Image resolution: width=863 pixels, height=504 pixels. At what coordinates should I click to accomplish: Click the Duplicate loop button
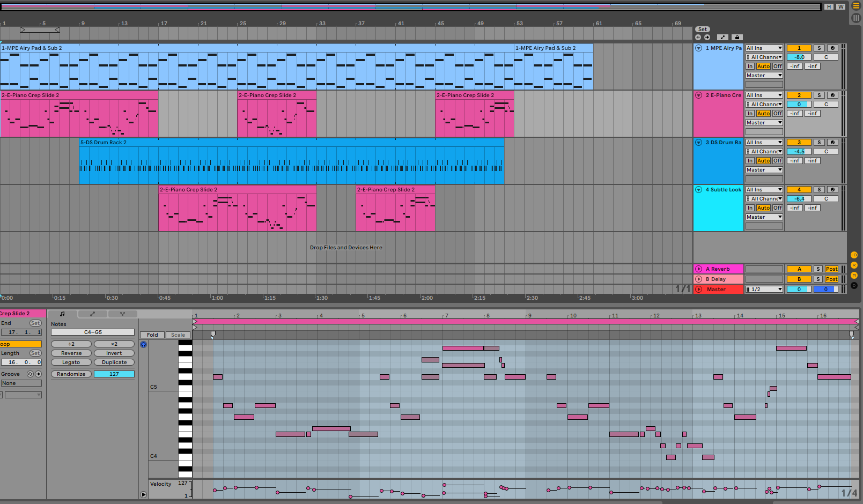click(x=114, y=362)
